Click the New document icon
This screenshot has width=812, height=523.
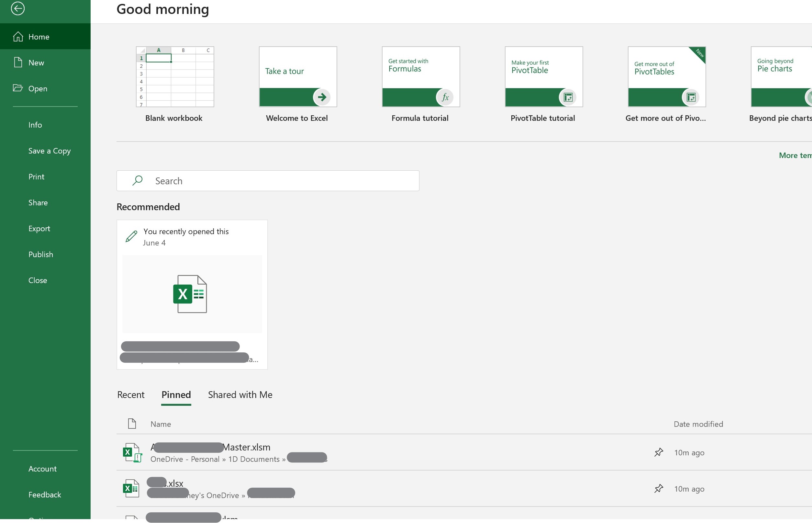18,63
